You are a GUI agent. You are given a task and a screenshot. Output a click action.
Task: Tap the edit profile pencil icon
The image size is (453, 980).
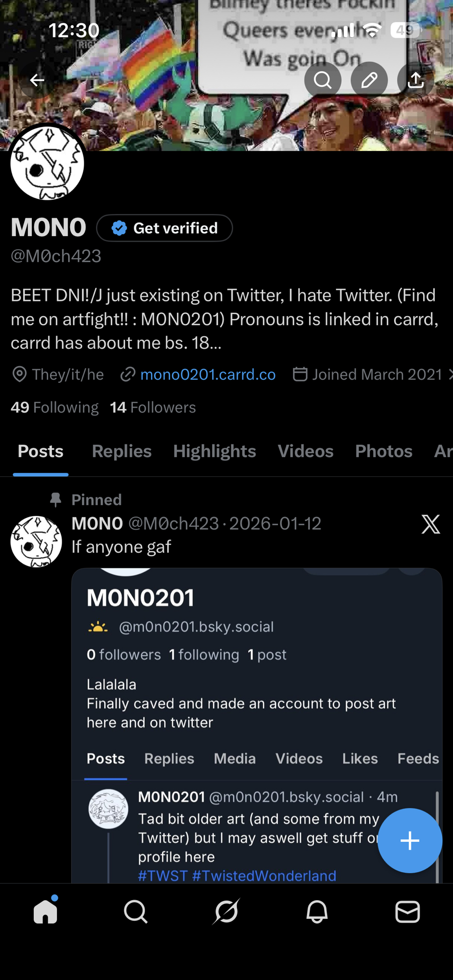coord(369,80)
